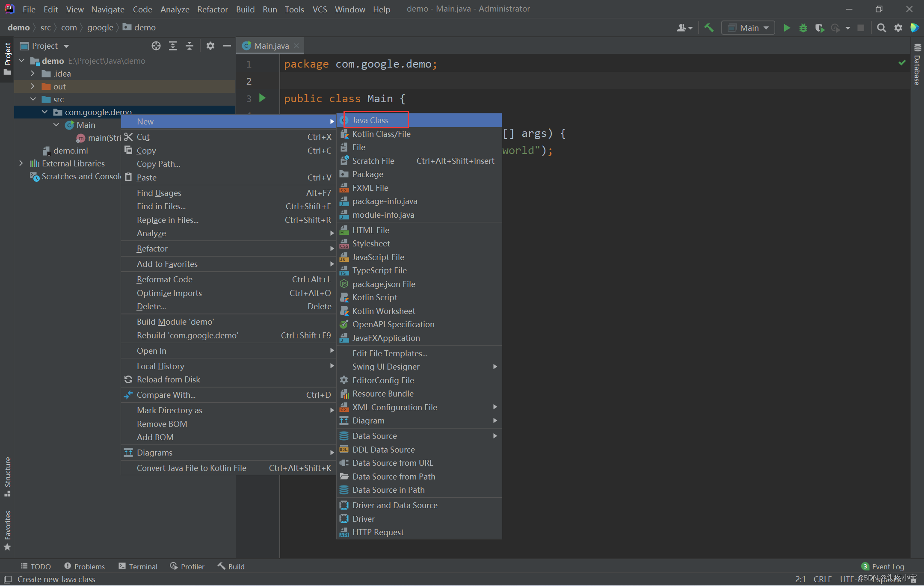The width and height of the screenshot is (924, 586).
Task: Toggle the Structure tool window sidebar
Action: (x=7, y=476)
